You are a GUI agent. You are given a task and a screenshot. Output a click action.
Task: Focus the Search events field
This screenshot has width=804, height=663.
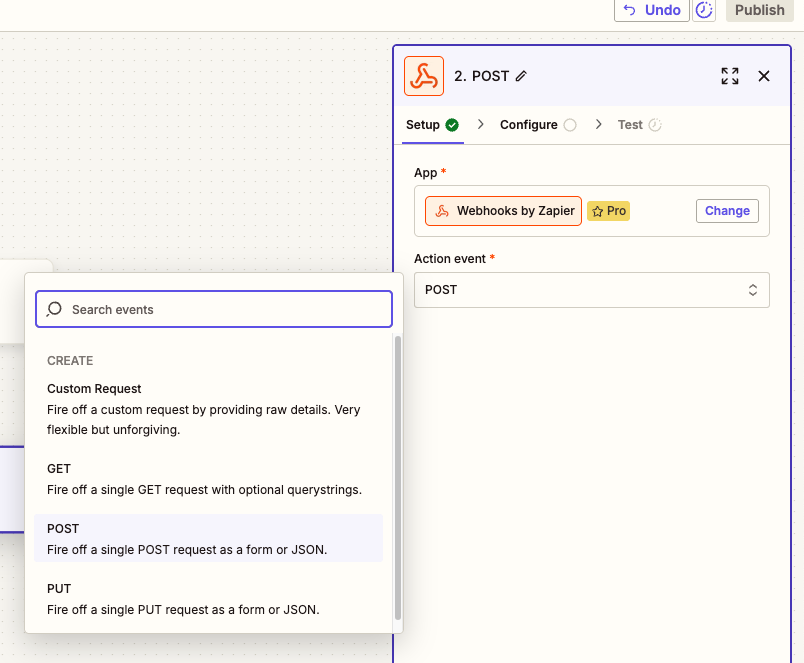point(214,309)
